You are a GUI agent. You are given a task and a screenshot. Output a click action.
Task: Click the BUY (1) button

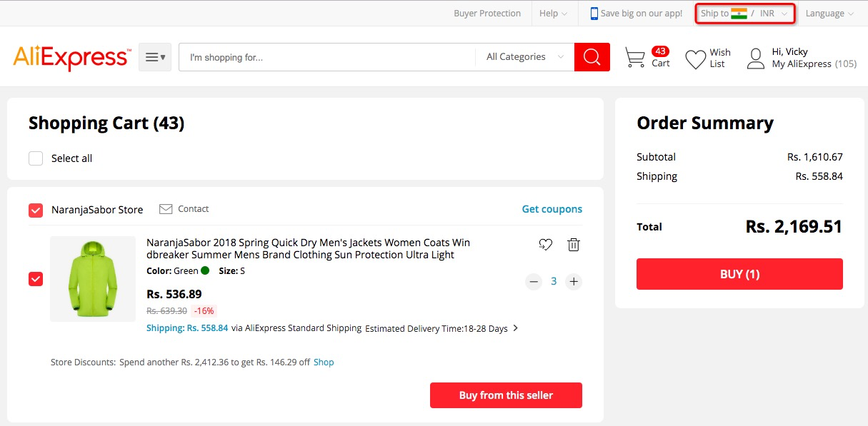pos(739,274)
